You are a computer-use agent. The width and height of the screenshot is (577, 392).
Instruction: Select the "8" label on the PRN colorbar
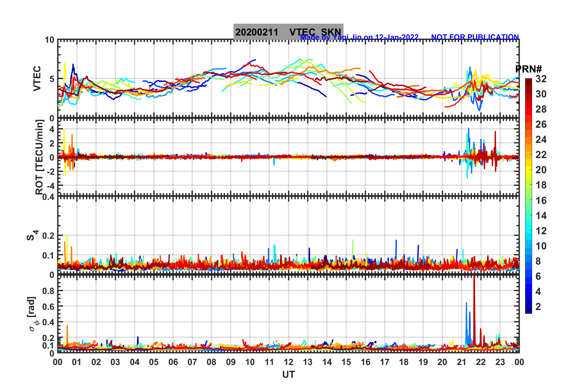(538, 261)
